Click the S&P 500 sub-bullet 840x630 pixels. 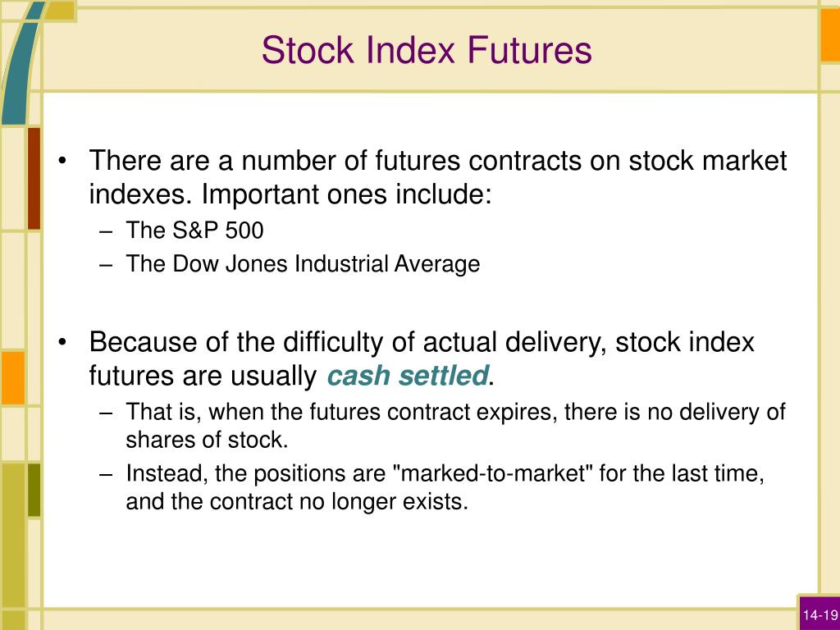click(194, 231)
